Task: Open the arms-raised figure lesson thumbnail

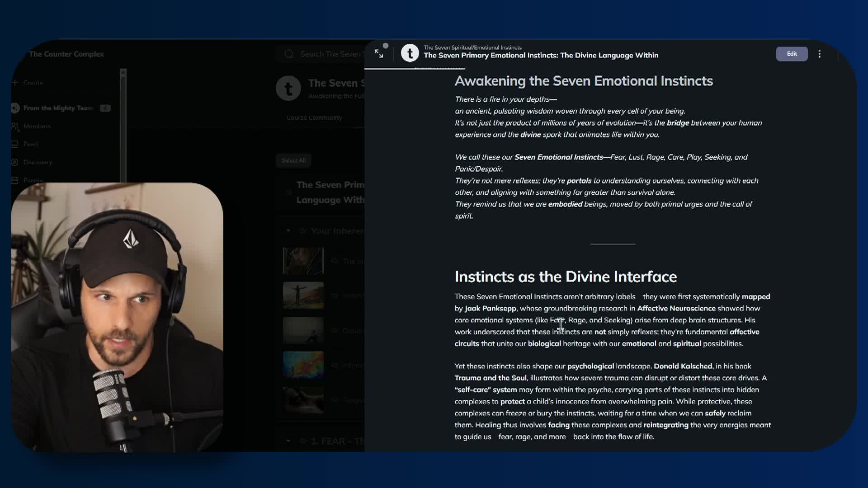Action: point(303,296)
